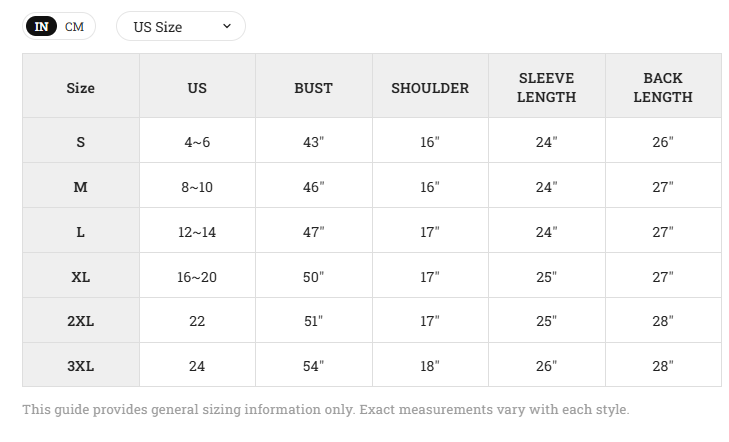Select the S size row label
Screen dimensions: 729x442
coord(80,142)
